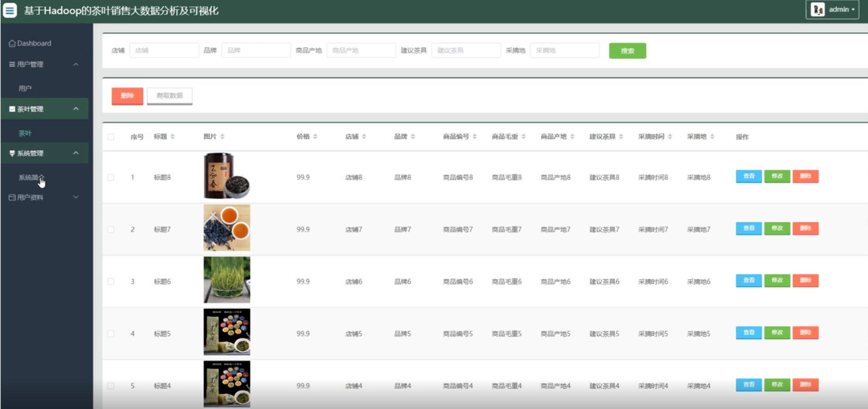Click 查看 for 标题4 row
The height and width of the screenshot is (409, 868).
pos(749,385)
